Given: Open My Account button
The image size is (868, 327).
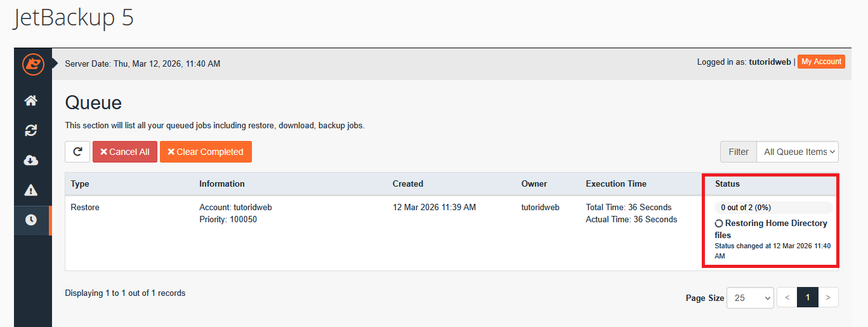Looking at the screenshot, I should (x=821, y=62).
